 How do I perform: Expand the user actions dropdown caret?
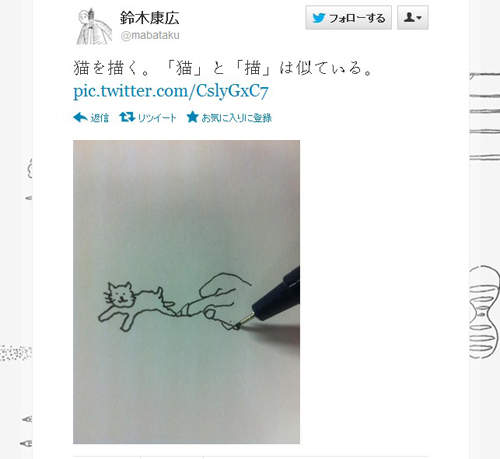tap(419, 18)
